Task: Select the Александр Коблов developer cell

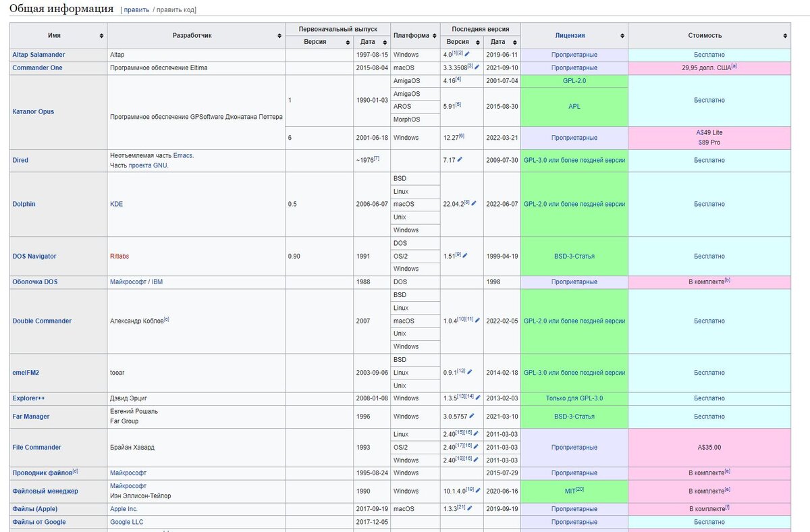Action: (196, 321)
